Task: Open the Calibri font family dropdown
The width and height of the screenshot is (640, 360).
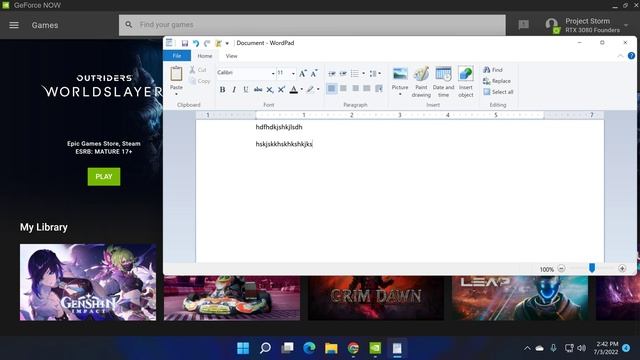Action: 273,73
